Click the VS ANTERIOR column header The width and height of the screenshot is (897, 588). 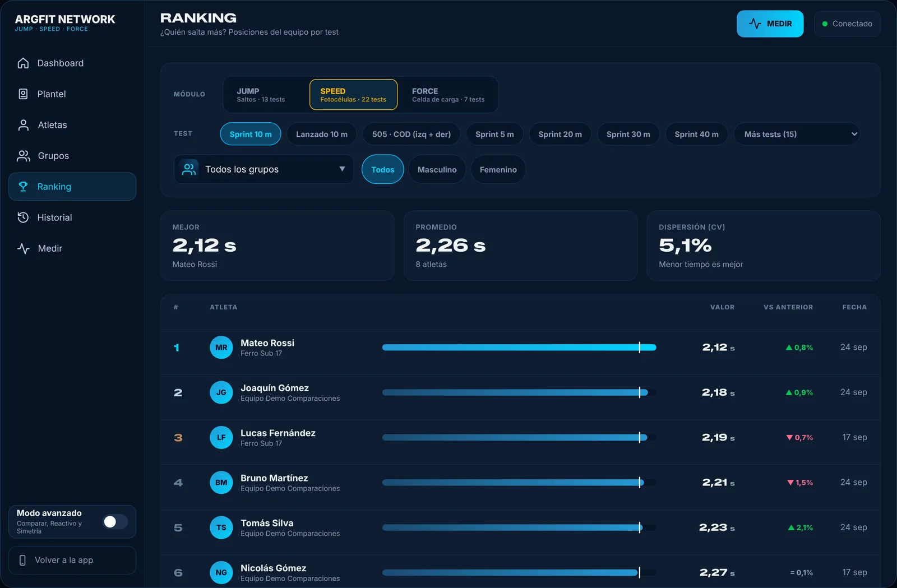788,307
